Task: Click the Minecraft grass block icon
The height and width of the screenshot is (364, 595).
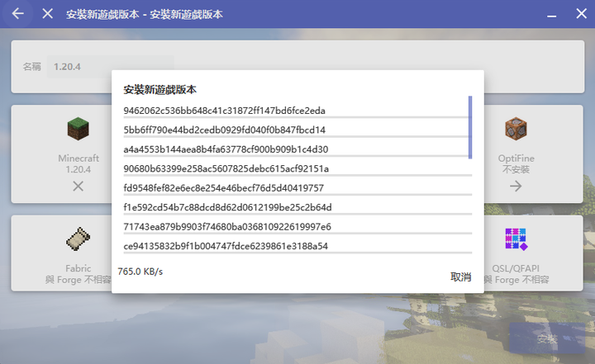Action: coord(79,129)
